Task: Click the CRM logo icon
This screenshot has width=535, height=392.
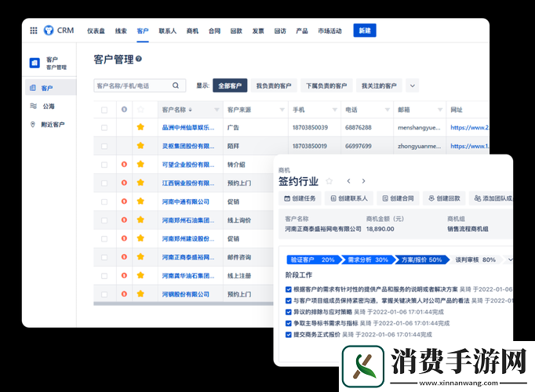Action: pyautogui.click(x=49, y=31)
